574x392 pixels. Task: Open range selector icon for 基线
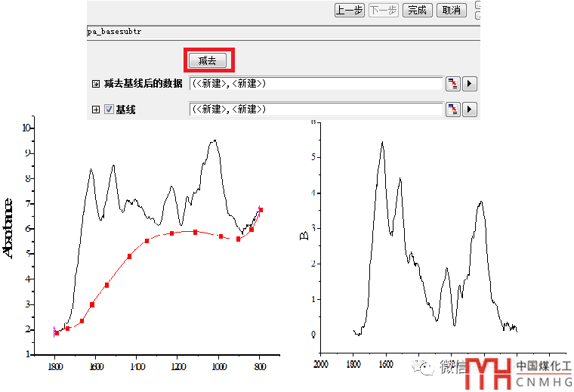coord(453,110)
